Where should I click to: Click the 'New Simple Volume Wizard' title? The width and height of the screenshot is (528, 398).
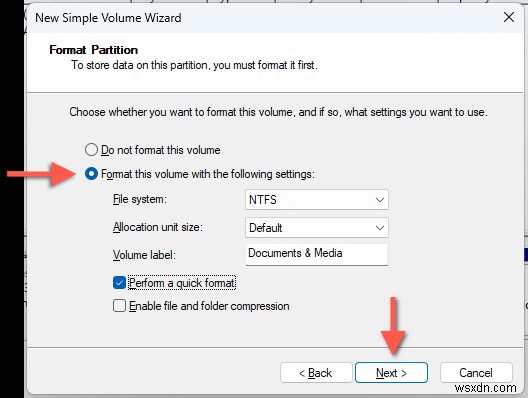[108, 18]
